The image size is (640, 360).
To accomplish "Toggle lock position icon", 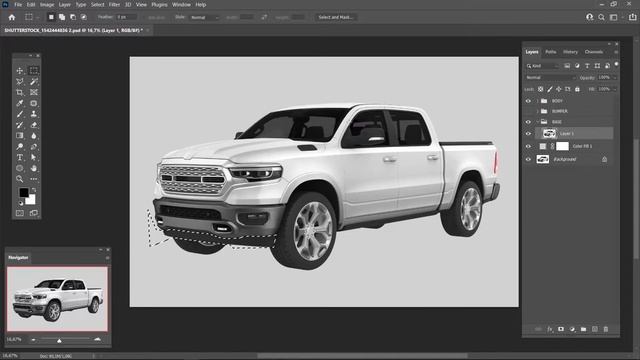I will [x=559, y=89].
